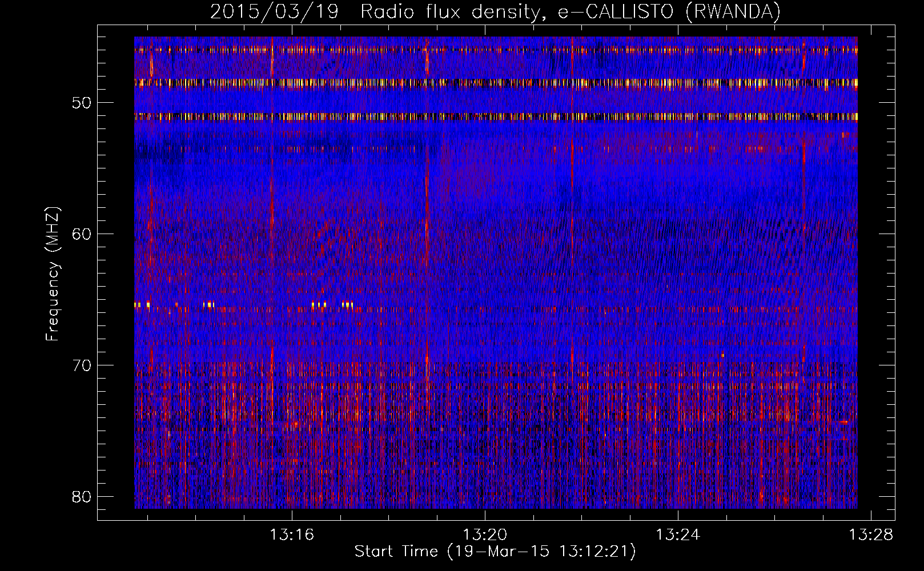
Task: Click the 70 frequency tick label
Action: 82,365
